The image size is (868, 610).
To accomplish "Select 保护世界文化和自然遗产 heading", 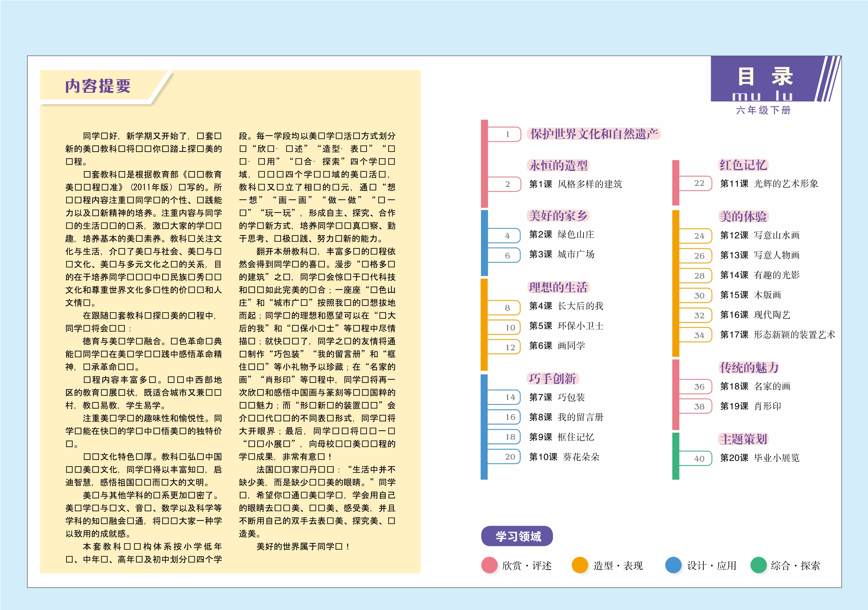I will [x=594, y=134].
